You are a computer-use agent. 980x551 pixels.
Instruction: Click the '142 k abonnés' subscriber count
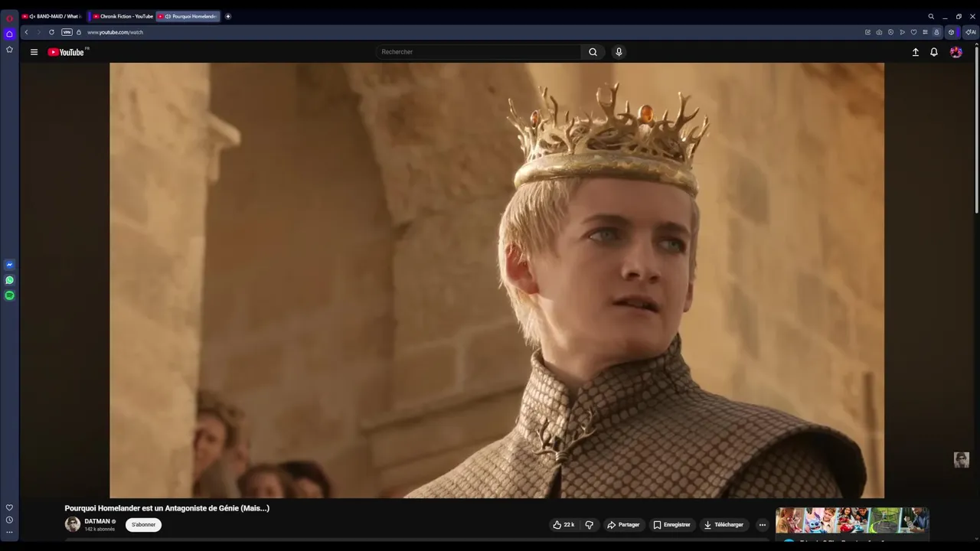[100, 530]
